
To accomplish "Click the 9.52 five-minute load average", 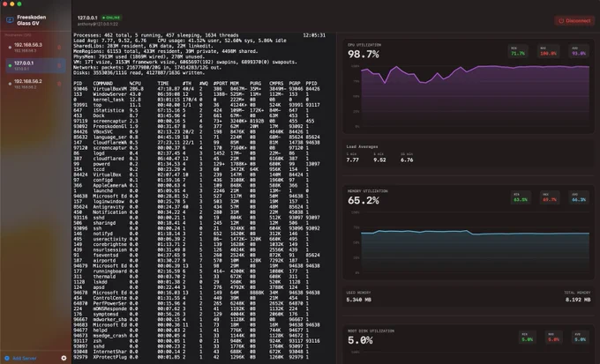I will [379, 160].
